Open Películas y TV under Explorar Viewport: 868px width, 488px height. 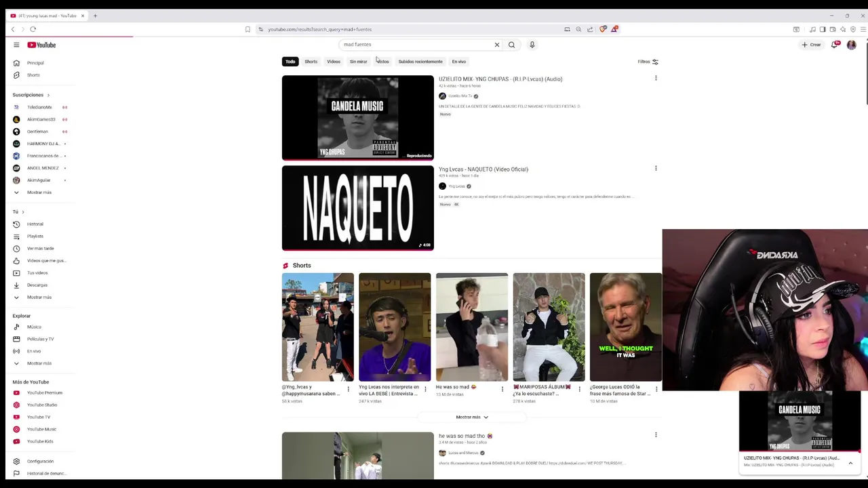coord(40,340)
